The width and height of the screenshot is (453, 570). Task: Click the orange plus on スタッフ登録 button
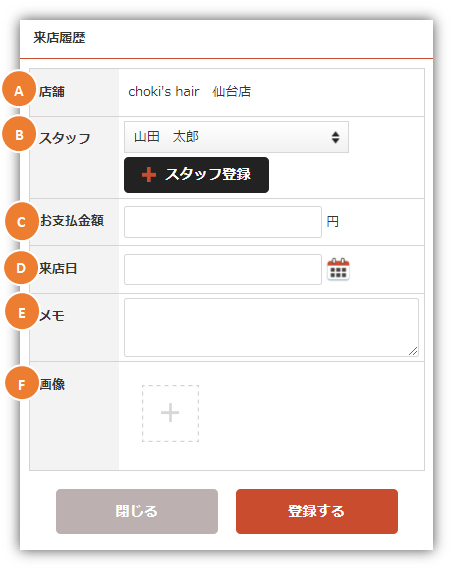[149, 174]
